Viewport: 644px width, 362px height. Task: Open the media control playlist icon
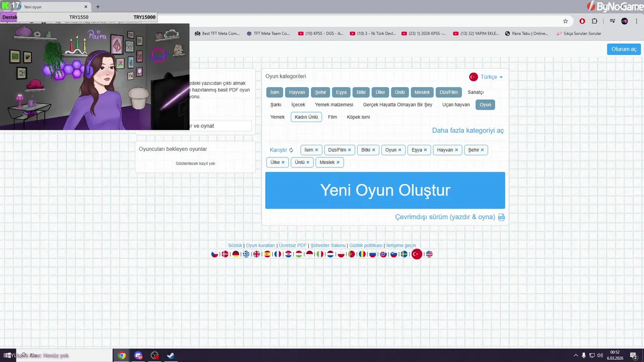tap(612, 21)
